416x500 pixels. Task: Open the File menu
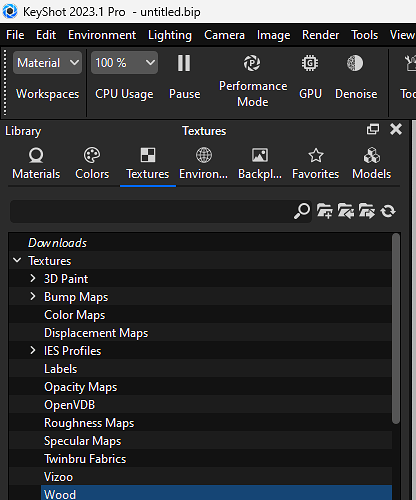tap(15, 35)
